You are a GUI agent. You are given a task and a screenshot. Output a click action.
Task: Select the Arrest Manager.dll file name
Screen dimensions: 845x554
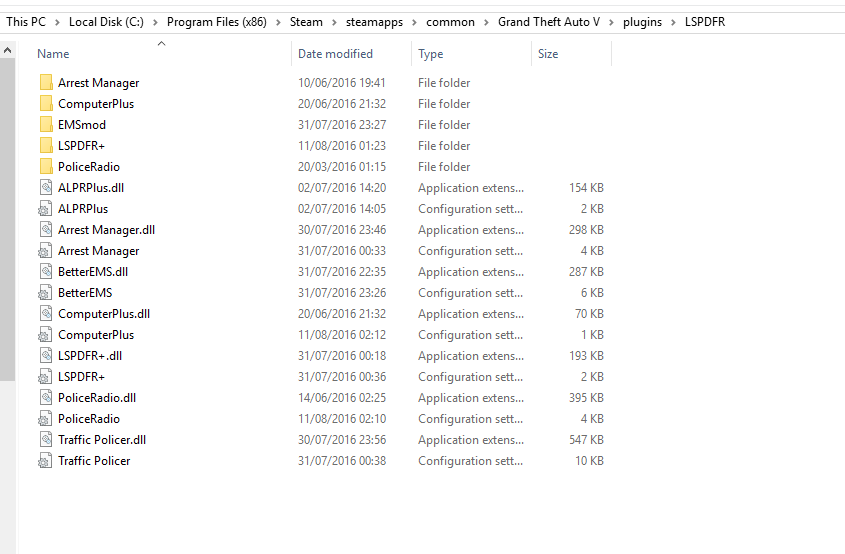click(107, 230)
